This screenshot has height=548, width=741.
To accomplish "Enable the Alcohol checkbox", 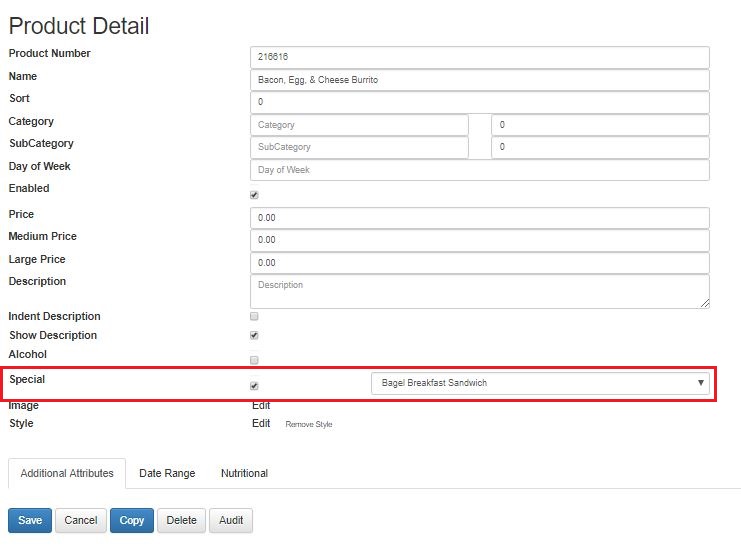I will 254,360.
